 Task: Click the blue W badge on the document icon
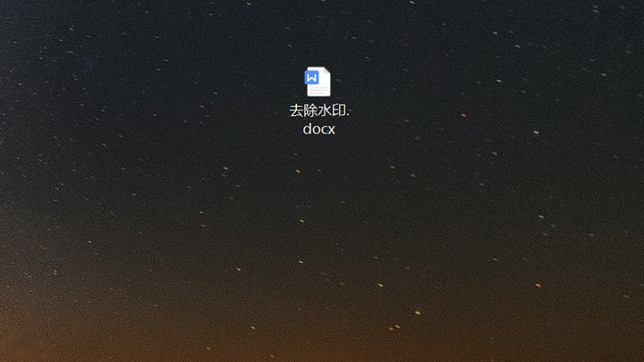tap(312, 78)
